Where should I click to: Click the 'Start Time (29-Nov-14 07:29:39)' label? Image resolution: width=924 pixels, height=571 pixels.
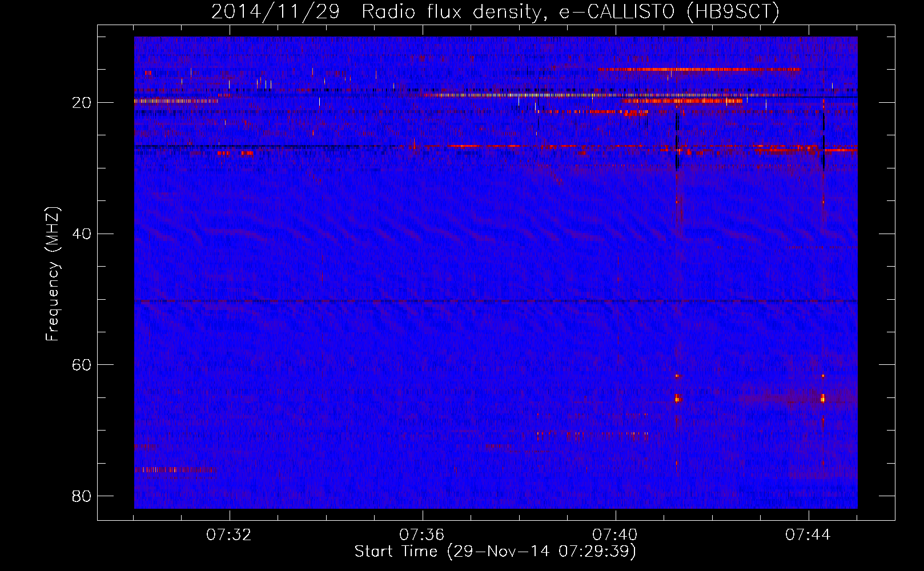pos(495,552)
